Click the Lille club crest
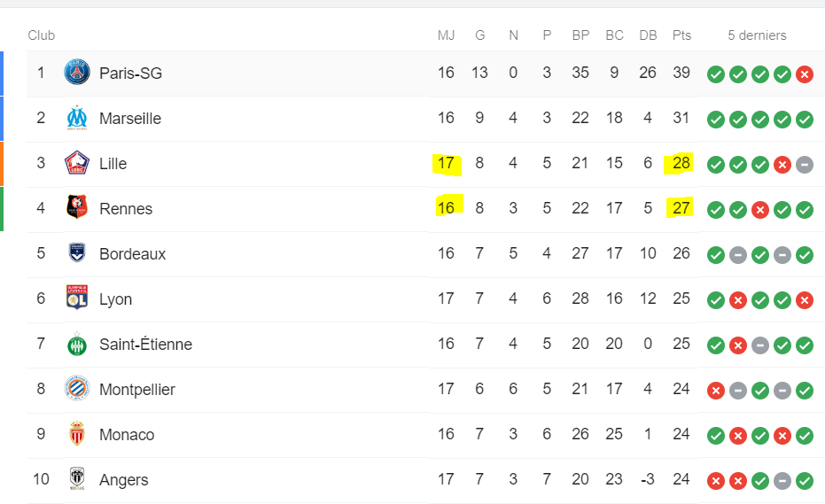Screen dimensions: 825x504 [77, 163]
